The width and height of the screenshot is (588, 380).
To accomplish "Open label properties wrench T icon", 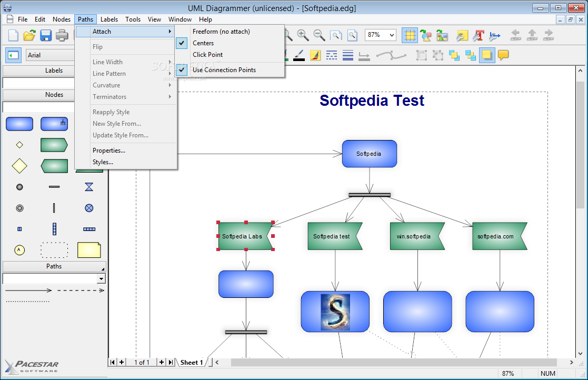I will click(x=478, y=35).
